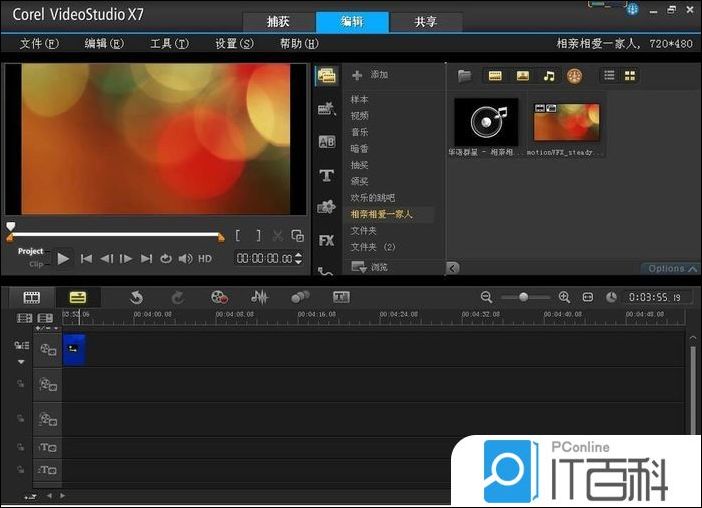Viewport: 702px width, 508px height.
Task: Click the timeline zoom slider
Action: coord(522,297)
